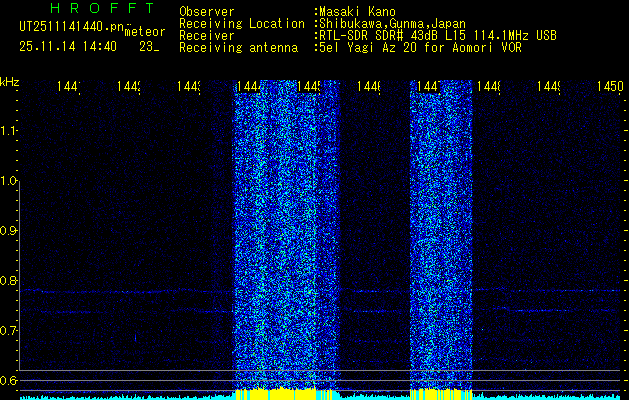Image resolution: width=629 pixels, height=400 pixels.
Task: Select the file name UT2511141440.pn
Action: click(71, 26)
